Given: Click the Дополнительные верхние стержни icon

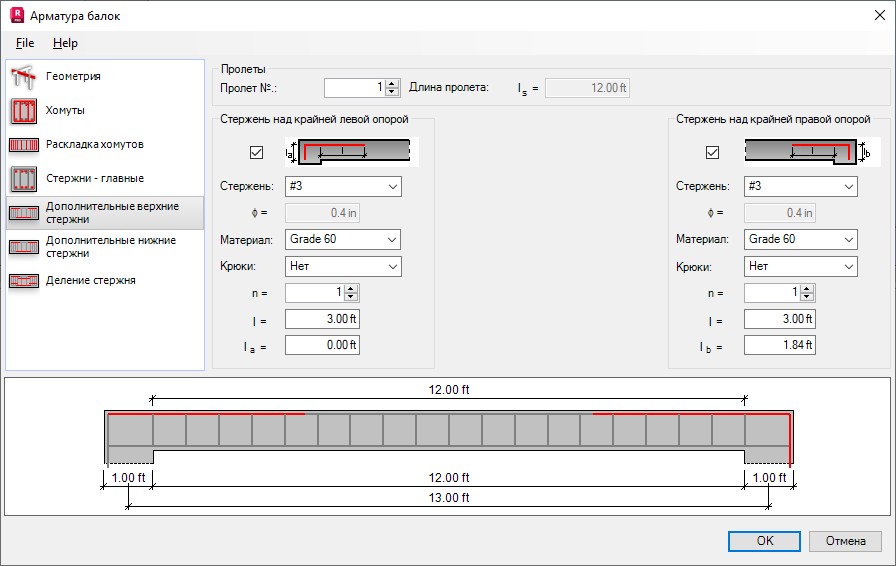Looking at the screenshot, I should click(23, 213).
